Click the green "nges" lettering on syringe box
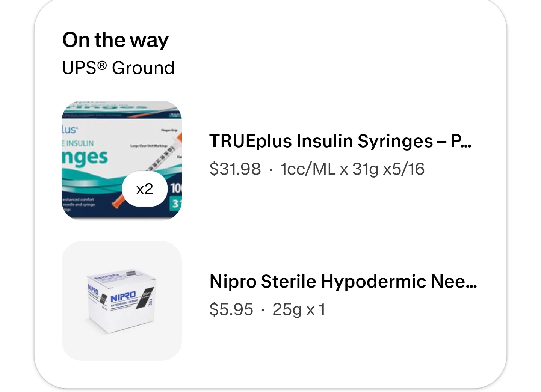The image size is (541, 392). (85, 157)
